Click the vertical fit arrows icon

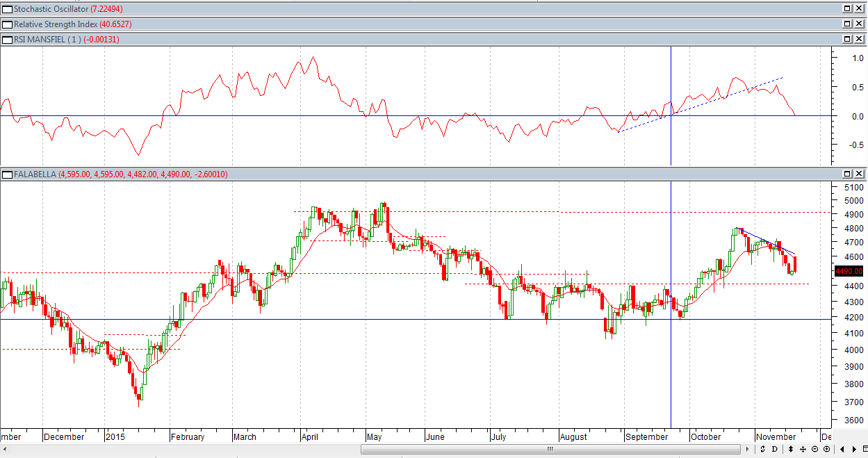[x=792, y=450]
